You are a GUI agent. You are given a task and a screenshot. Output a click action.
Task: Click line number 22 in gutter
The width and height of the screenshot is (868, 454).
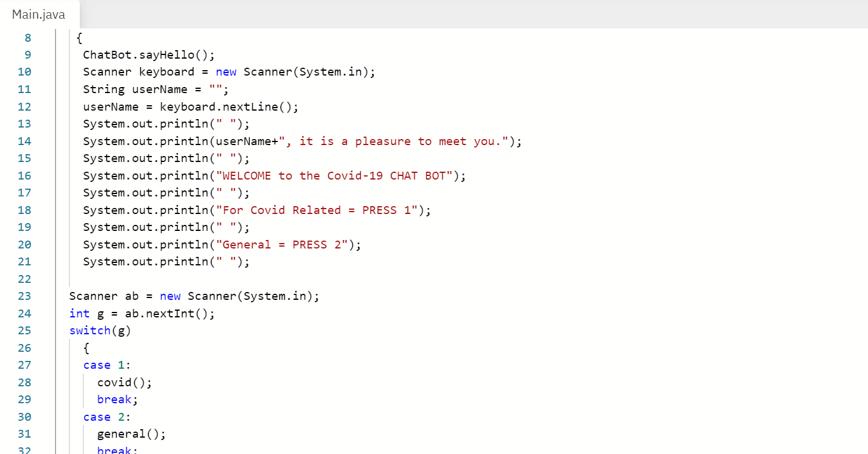point(25,279)
